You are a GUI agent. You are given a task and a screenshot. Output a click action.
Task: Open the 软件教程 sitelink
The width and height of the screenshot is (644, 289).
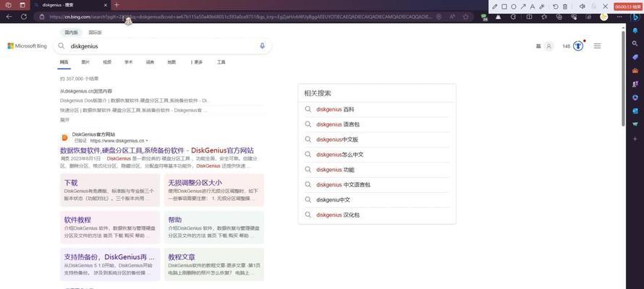(x=110, y=227)
